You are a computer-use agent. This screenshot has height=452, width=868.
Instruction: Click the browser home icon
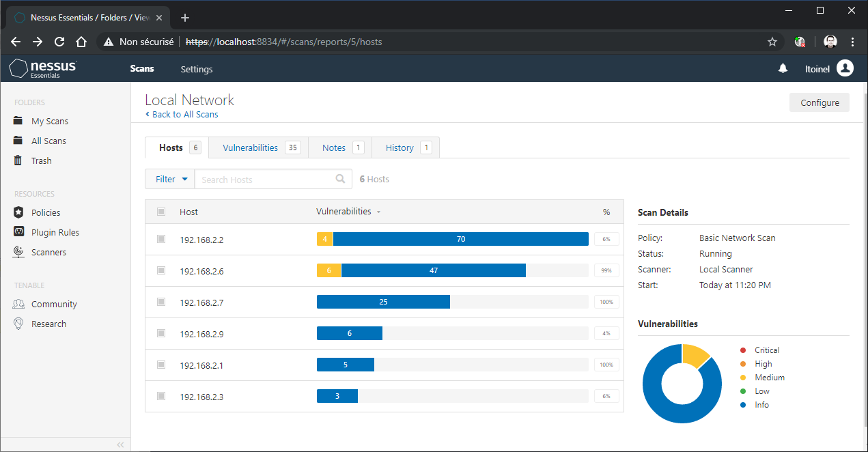[x=81, y=42]
